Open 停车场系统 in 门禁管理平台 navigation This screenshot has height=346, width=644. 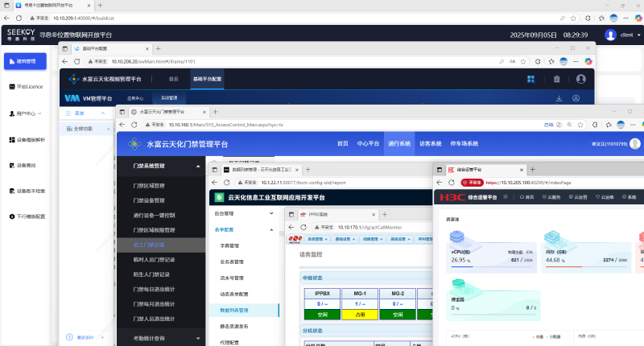point(464,144)
